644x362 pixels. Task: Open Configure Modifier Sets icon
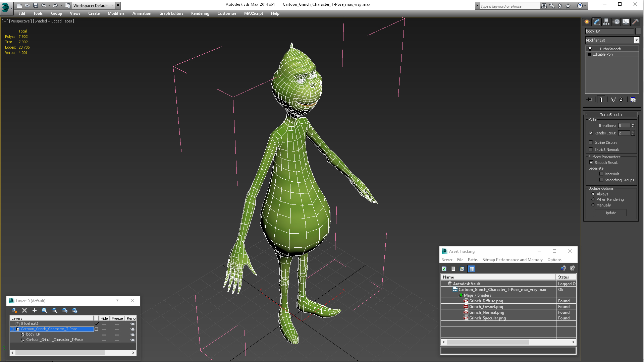[x=633, y=100]
